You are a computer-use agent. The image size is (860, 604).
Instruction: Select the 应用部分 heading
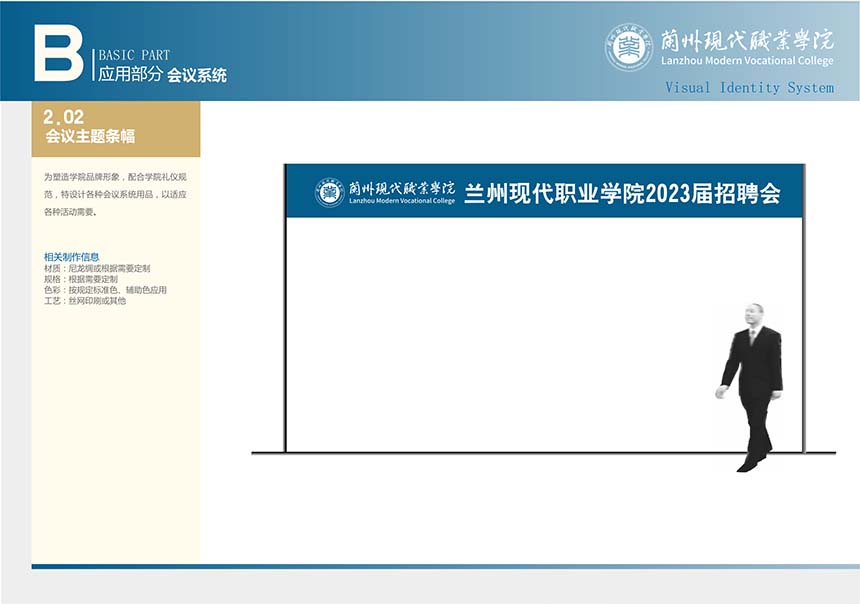point(128,75)
